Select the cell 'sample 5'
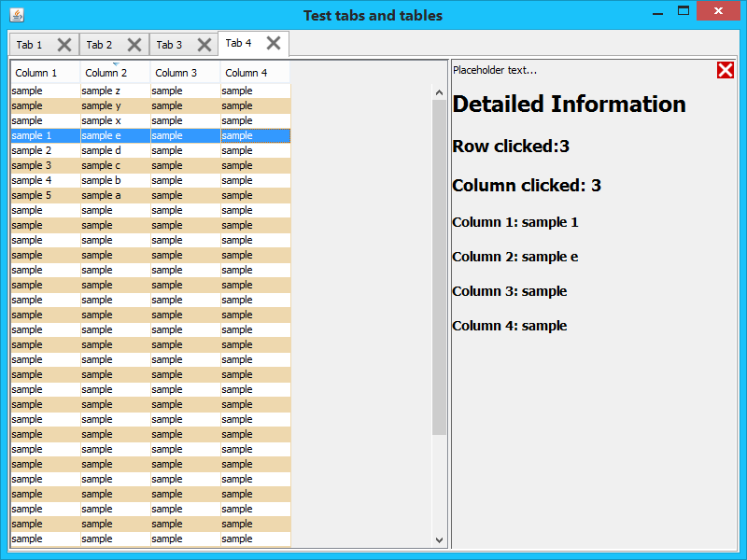Viewport: 747px width, 560px height. click(x=46, y=195)
